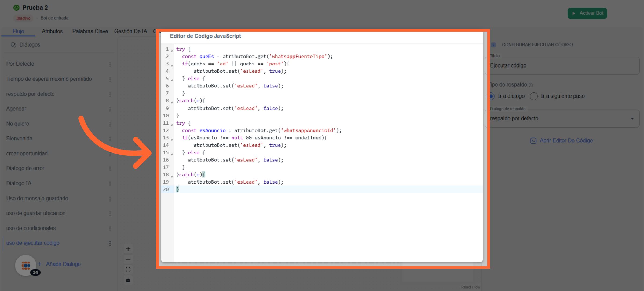Image resolution: width=644 pixels, height=291 pixels.
Task: Click the zoom in plus icon
Action: (128, 249)
